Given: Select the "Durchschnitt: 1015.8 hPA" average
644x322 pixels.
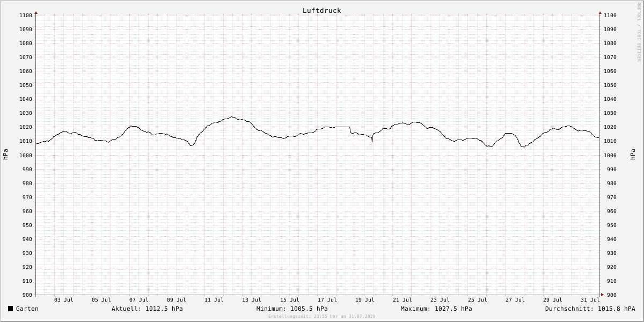Looking at the screenshot, I should (590, 309).
